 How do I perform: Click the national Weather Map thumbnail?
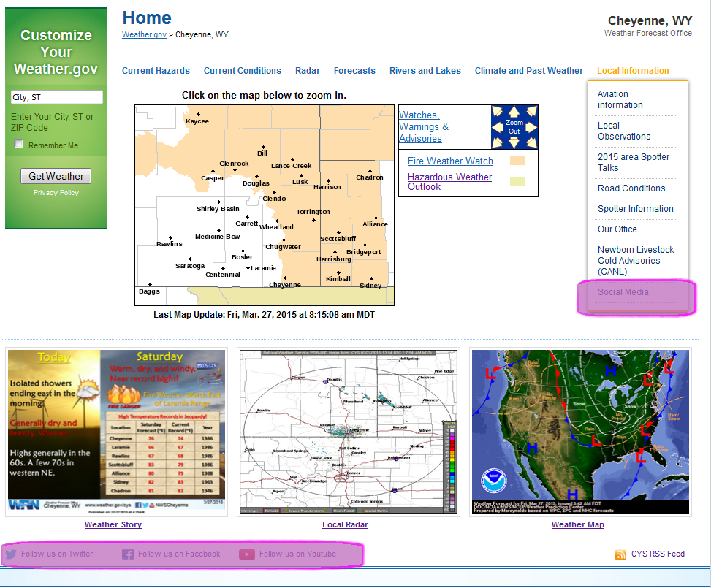(x=580, y=432)
